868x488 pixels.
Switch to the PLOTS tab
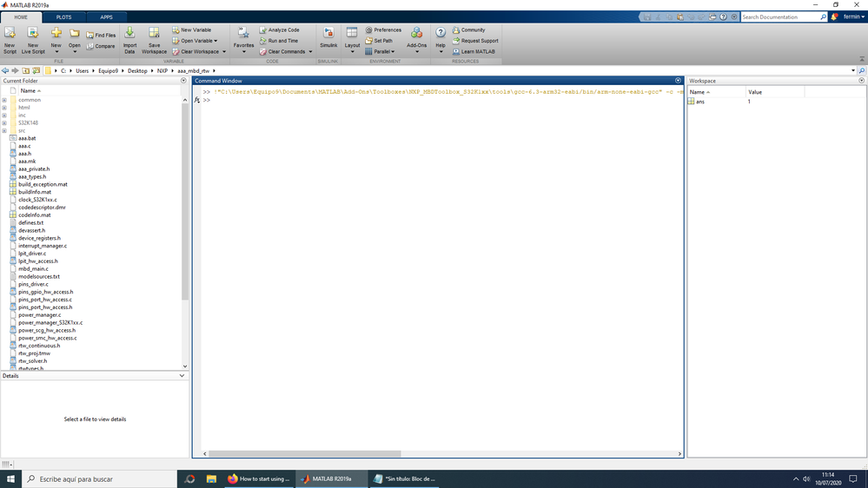coord(63,17)
